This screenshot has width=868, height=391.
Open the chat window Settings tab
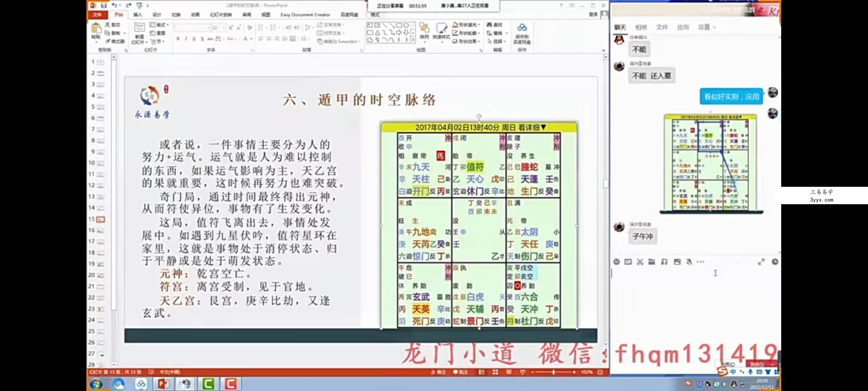point(707,27)
